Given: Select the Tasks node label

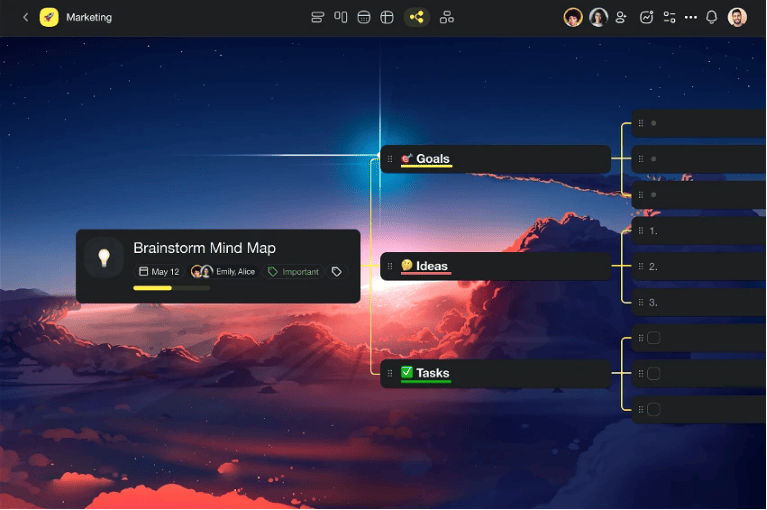Looking at the screenshot, I should [433, 373].
